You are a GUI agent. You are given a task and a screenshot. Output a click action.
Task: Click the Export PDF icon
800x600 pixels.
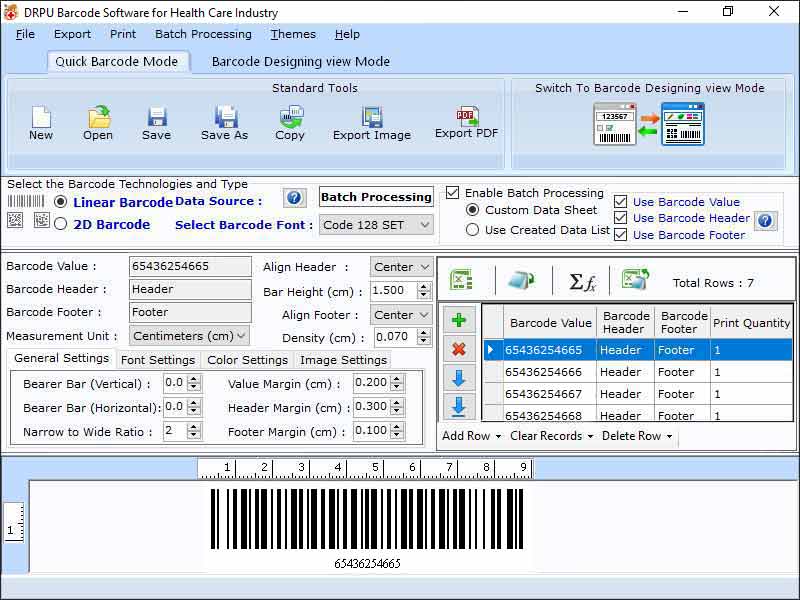point(467,116)
